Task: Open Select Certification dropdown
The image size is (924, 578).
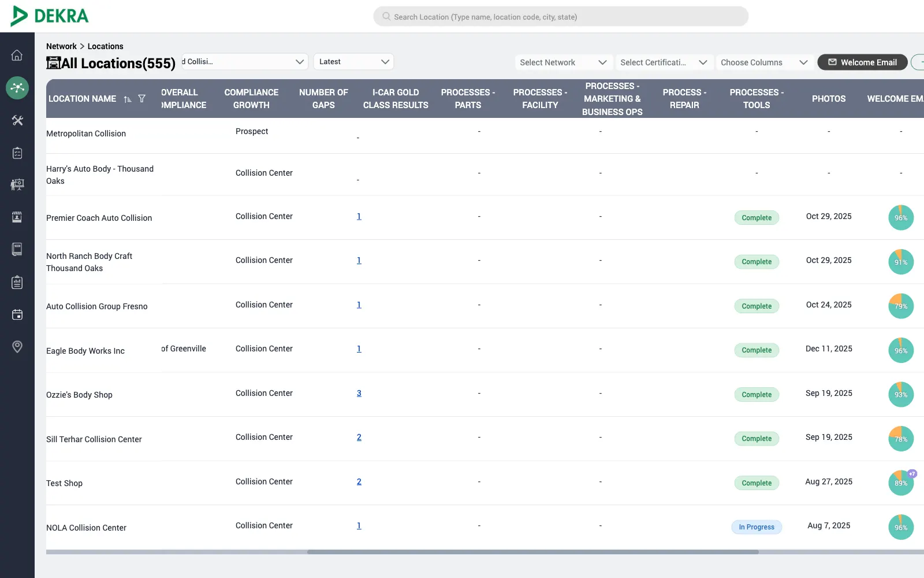Action: [664, 62]
